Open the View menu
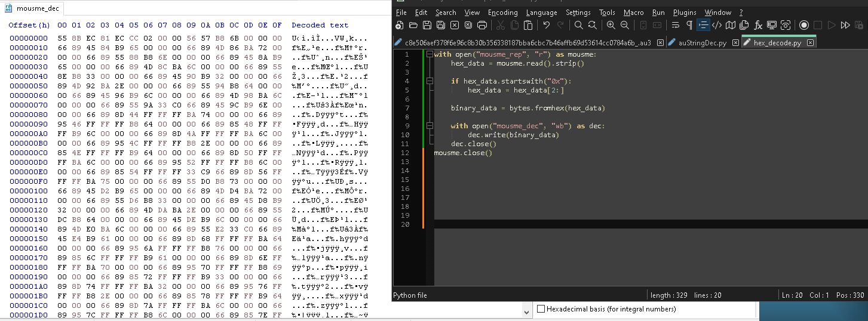Image resolution: width=868 pixels, height=321 pixels. [x=472, y=13]
